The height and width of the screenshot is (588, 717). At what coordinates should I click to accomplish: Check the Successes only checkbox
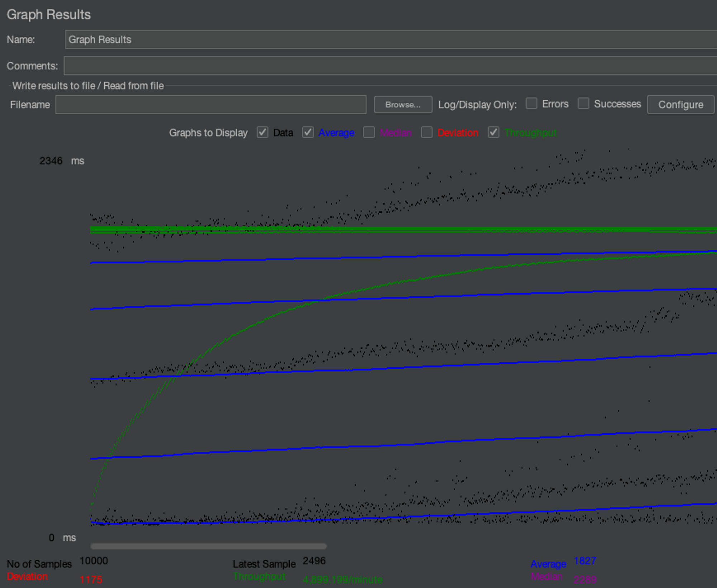point(583,104)
